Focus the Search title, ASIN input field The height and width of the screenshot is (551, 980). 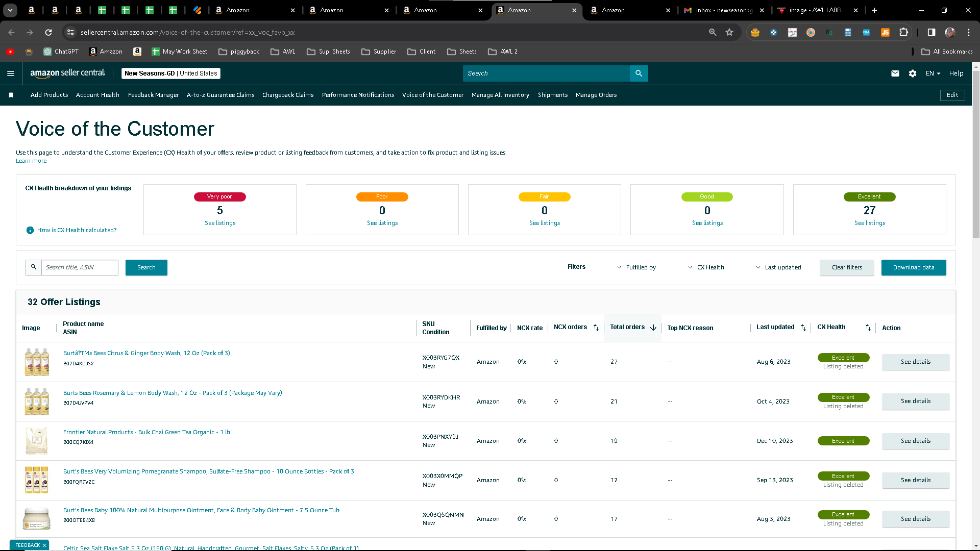click(x=80, y=267)
